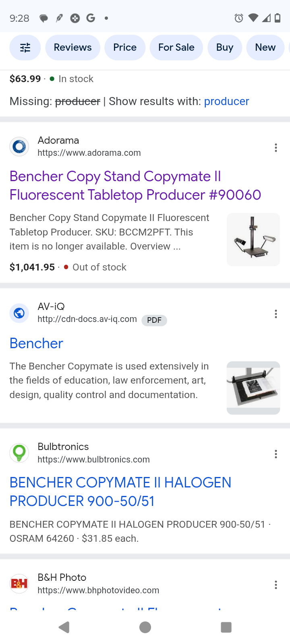Tap the AV-iQ globe favicon
290x644 pixels.
click(x=19, y=313)
